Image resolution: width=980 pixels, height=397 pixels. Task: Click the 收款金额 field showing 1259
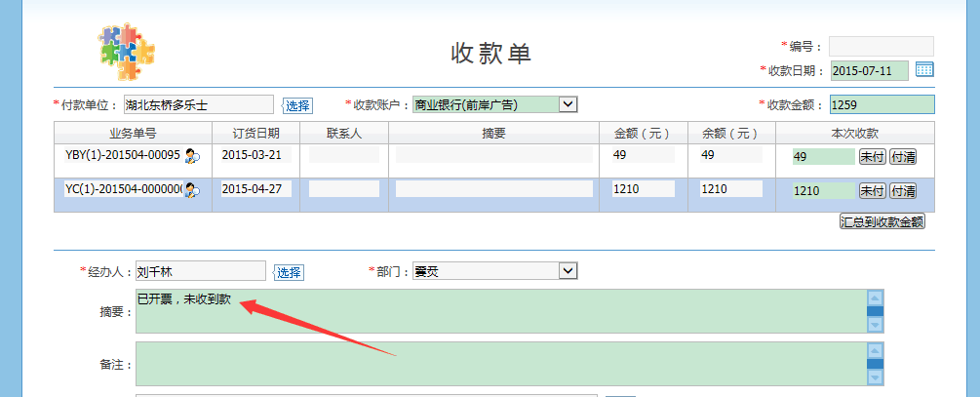coord(881,104)
